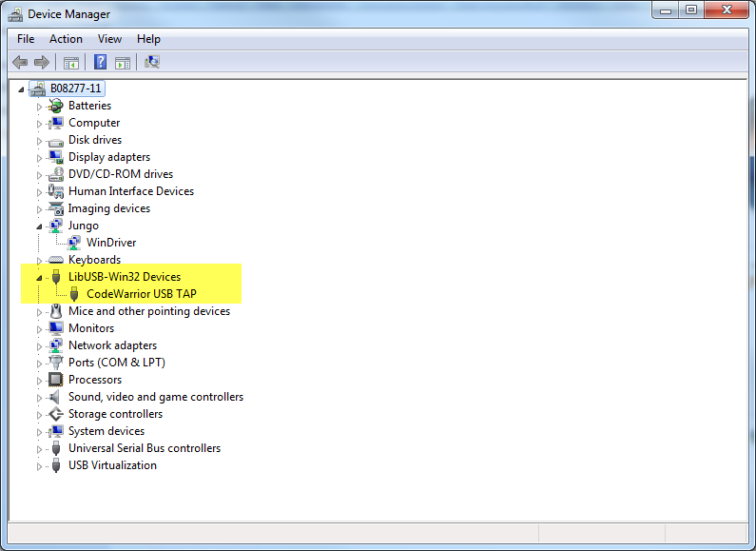Expand the Computer category
756x551 pixels.
(x=39, y=124)
